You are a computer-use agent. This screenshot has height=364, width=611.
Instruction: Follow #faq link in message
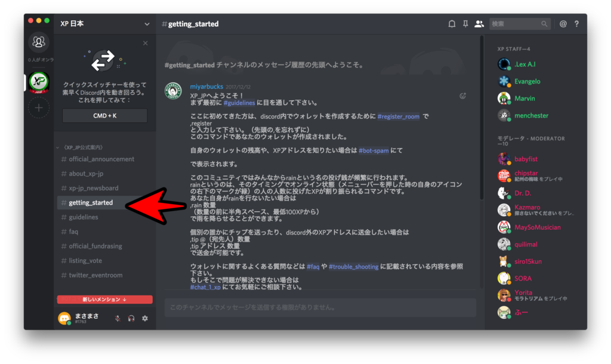pos(313,267)
